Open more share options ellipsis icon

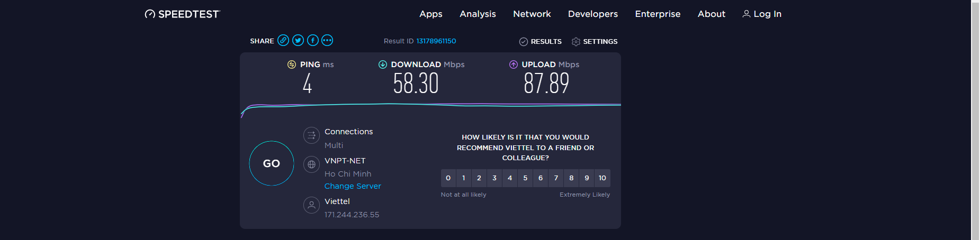(x=327, y=40)
